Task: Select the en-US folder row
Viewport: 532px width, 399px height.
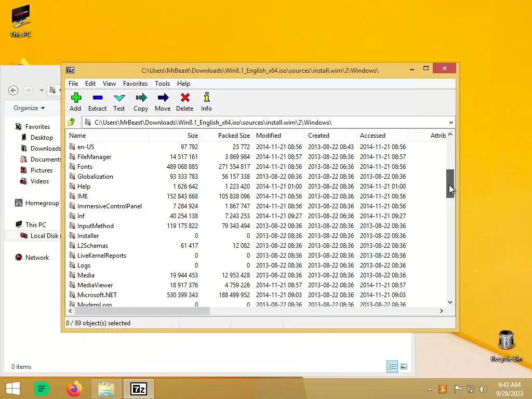Action: (256, 147)
